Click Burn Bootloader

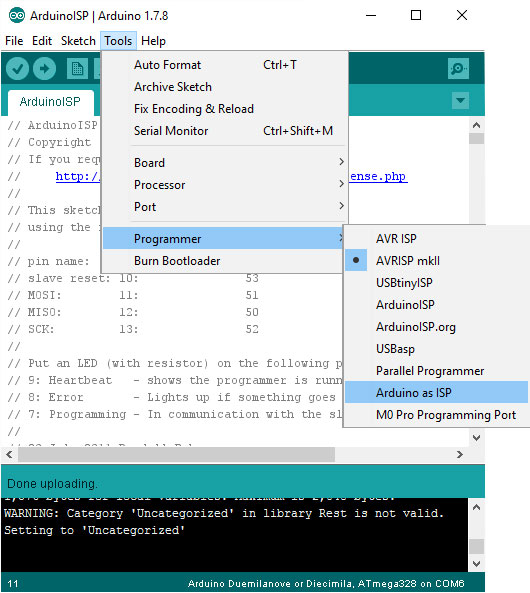click(x=223, y=261)
